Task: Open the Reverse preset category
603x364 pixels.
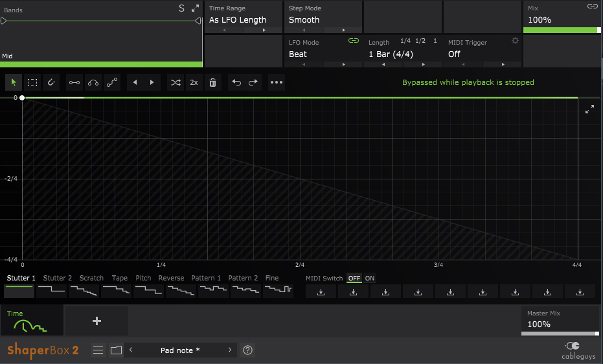Action: [171, 278]
